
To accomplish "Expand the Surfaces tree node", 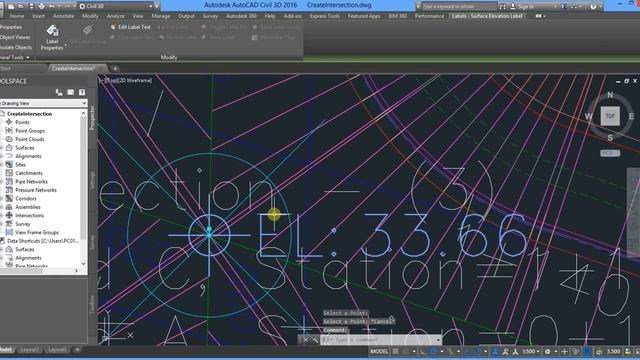I will [2, 148].
